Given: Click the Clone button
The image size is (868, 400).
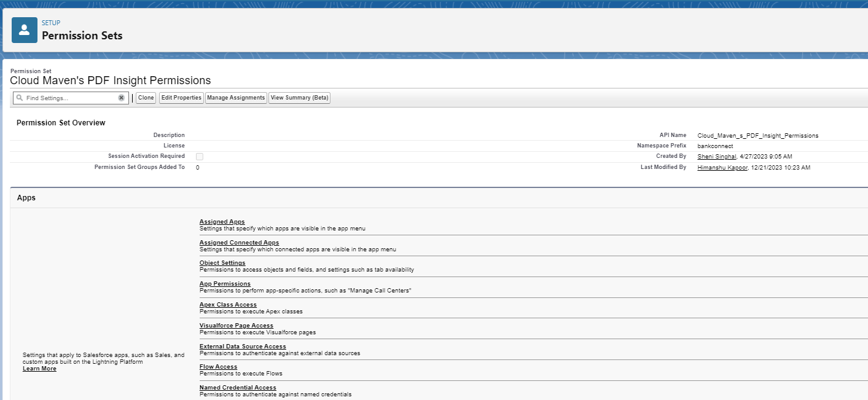Looking at the screenshot, I should [146, 98].
